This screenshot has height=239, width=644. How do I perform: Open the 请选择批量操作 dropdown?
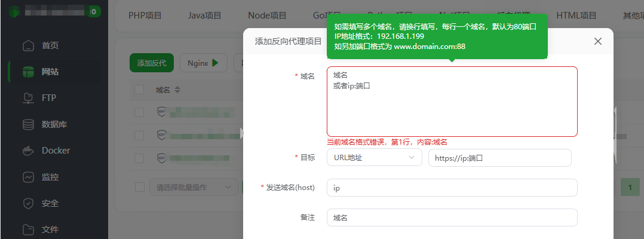pos(194,187)
